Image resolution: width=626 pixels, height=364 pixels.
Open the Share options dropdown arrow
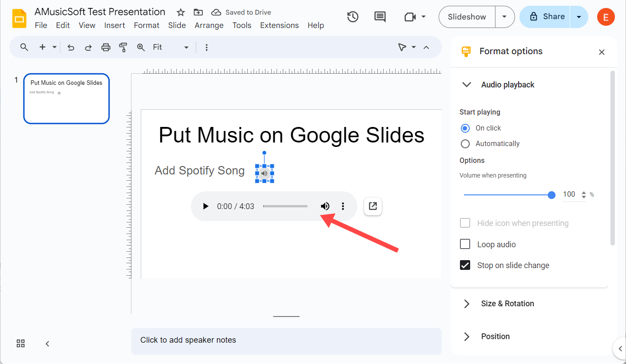(579, 17)
